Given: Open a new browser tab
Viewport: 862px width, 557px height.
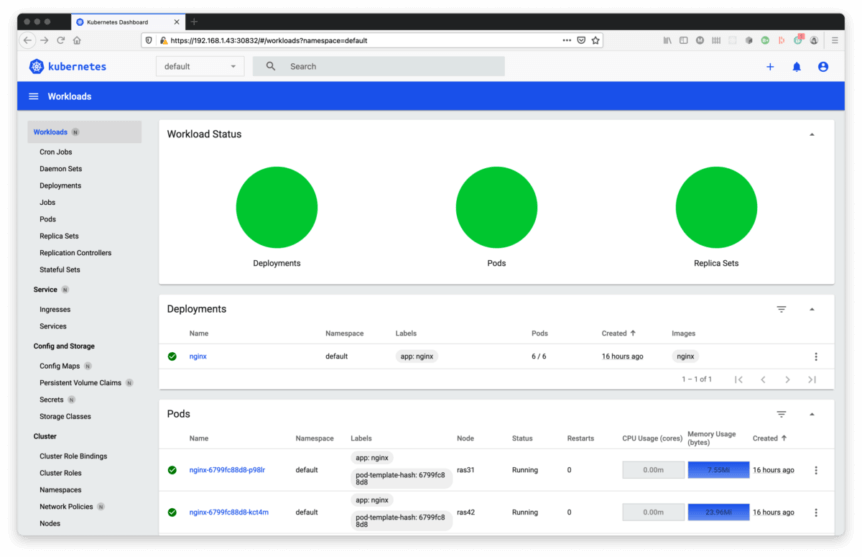Looking at the screenshot, I should (194, 22).
